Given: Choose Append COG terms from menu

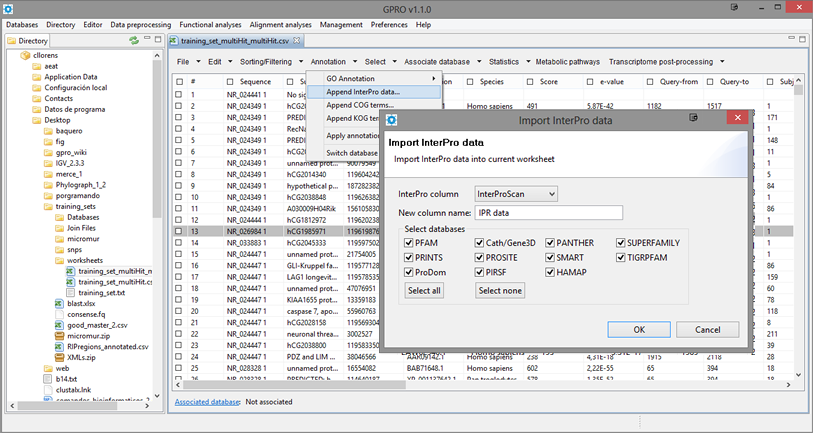Looking at the screenshot, I should (360, 105).
